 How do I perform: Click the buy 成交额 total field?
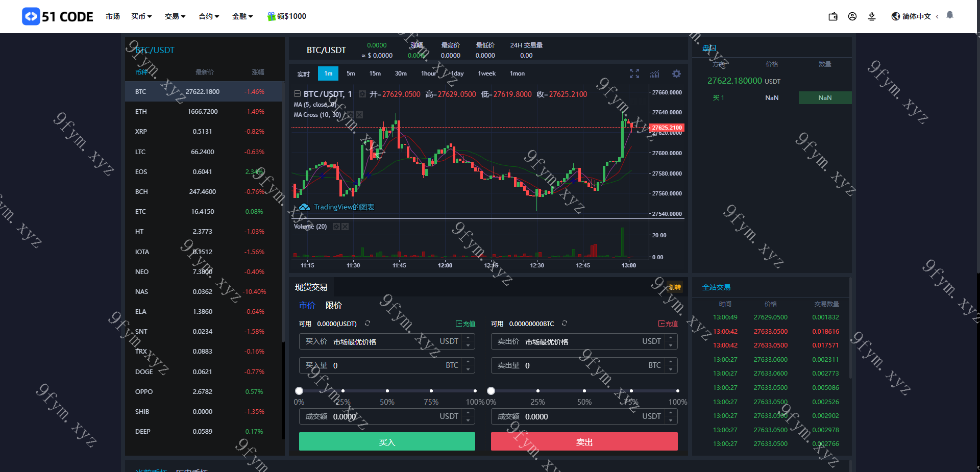point(387,416)
